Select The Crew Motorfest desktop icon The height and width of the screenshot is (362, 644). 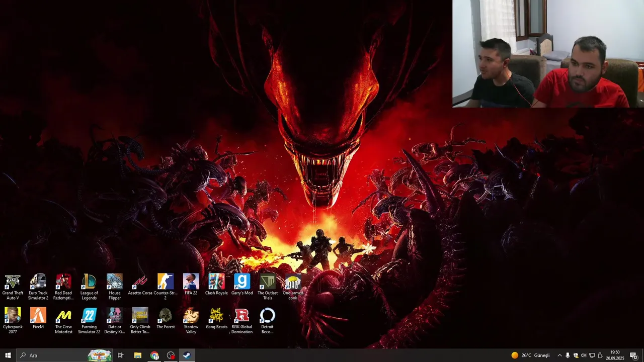63,321
